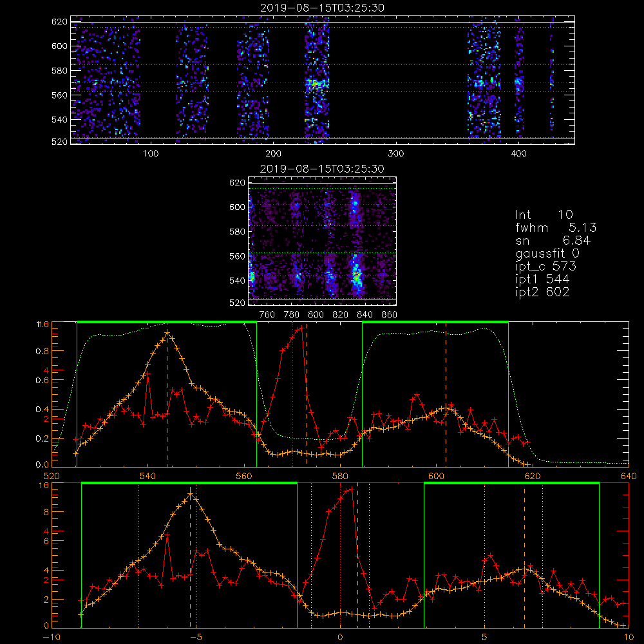Click y-axis label 0.2 on profile plot
This screenshot has height=644, width=644.
point(43,439)
